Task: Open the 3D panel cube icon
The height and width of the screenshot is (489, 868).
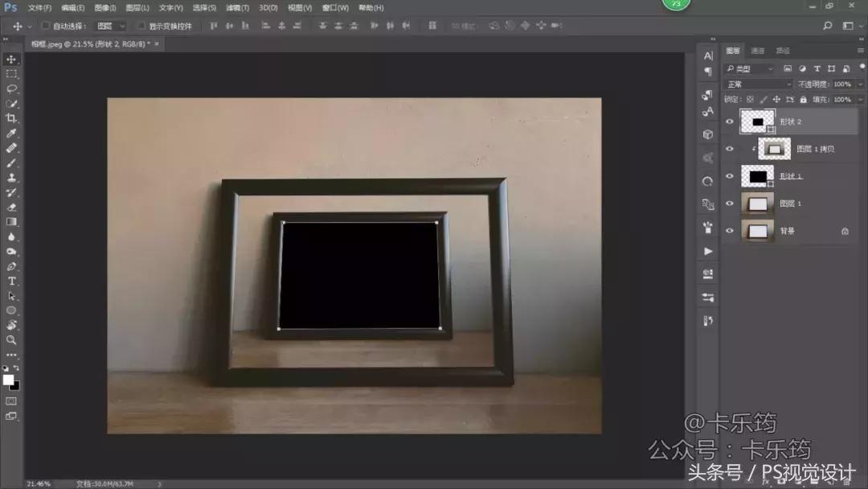Action: click(x=707, y=134)
